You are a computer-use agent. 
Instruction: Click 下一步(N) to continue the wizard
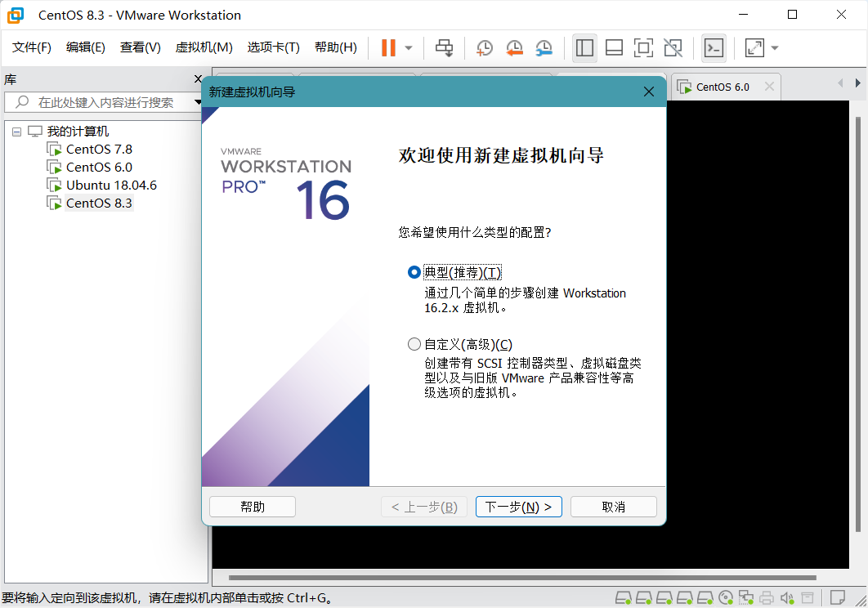click(x=519, y=507)
